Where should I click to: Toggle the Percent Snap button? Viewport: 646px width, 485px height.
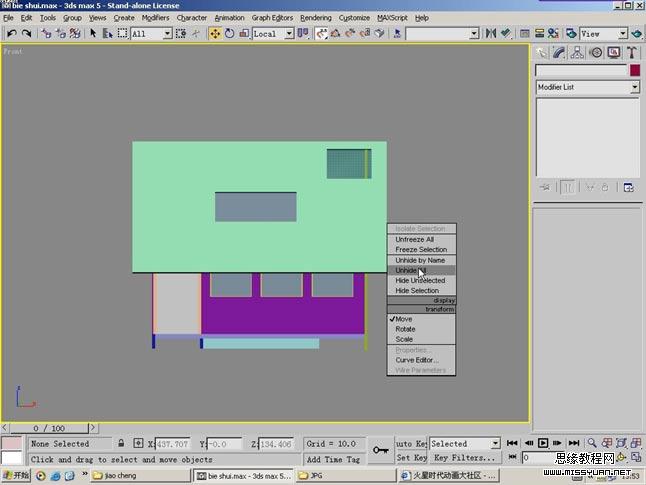point(350,33)
